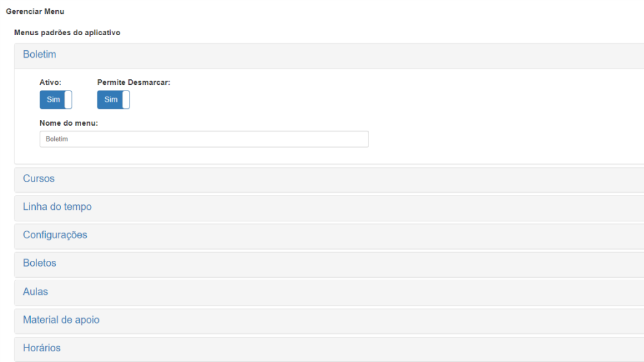
Task: Click 'Sim' text inside Permite Desmarcar switch
Action: [x=111, y=100]
